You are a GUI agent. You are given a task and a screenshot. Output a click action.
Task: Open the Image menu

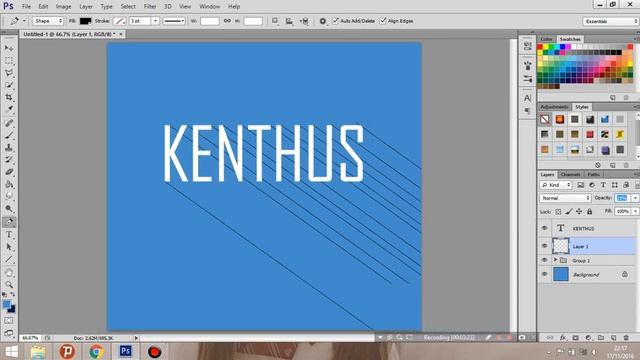tap(63, 7)
